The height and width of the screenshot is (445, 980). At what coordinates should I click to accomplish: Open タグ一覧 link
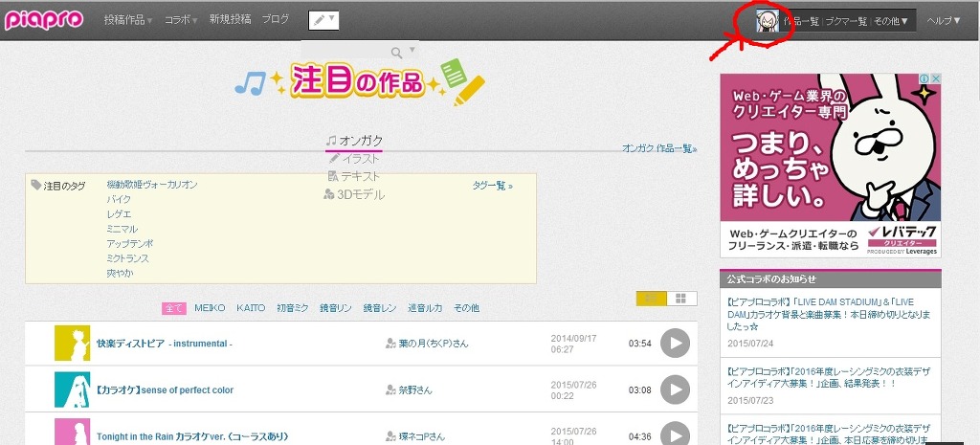tap(493, 186)
